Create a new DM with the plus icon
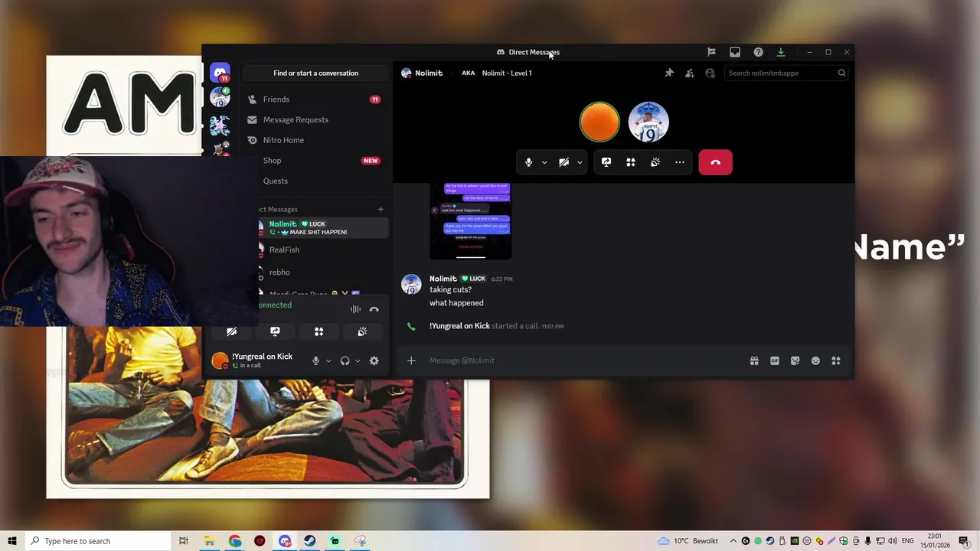980x551 pixels. (381, 209)
